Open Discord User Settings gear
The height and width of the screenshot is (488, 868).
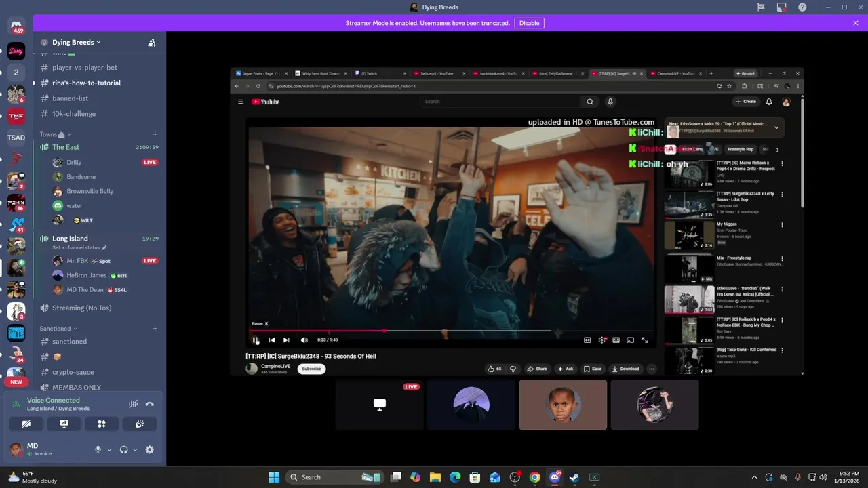point(150,449)
